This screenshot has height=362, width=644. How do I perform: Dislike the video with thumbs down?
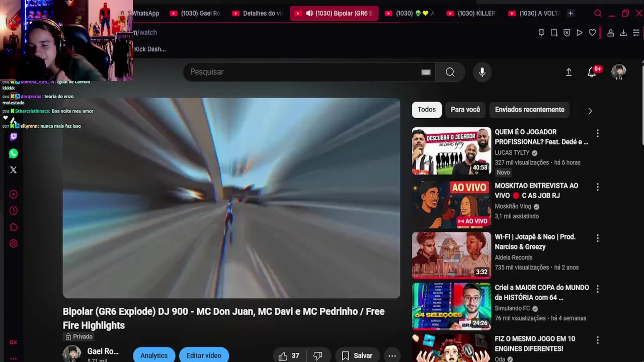(318, 356)
